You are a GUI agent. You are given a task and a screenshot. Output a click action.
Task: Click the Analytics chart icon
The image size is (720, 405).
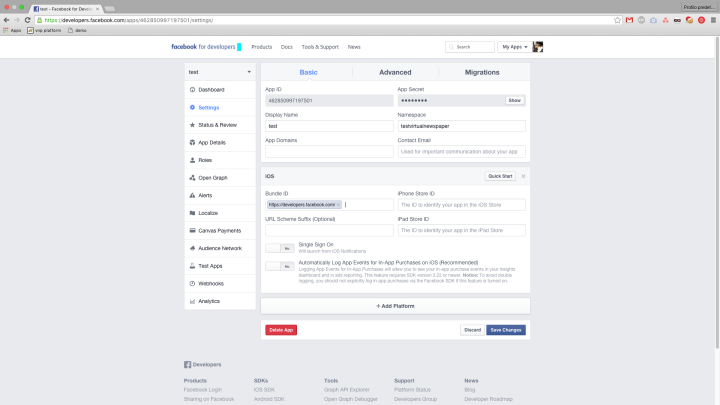click(x=191, y=301)
